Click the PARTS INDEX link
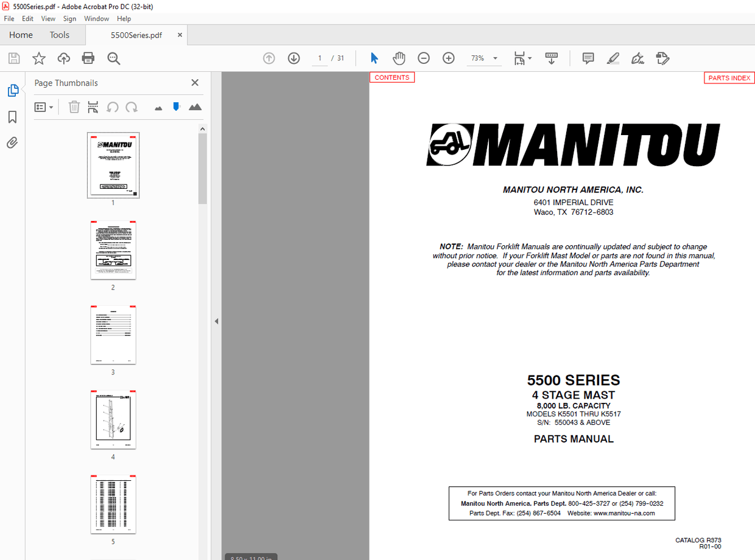 tap(729, 77)
